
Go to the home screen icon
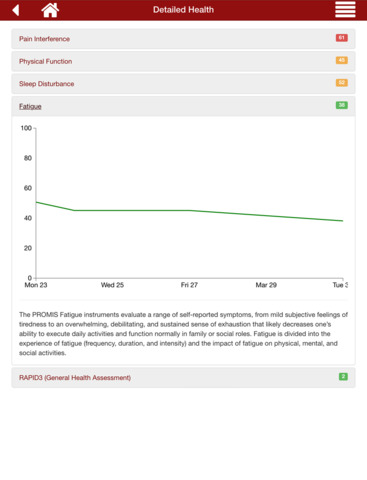point(50,10)
